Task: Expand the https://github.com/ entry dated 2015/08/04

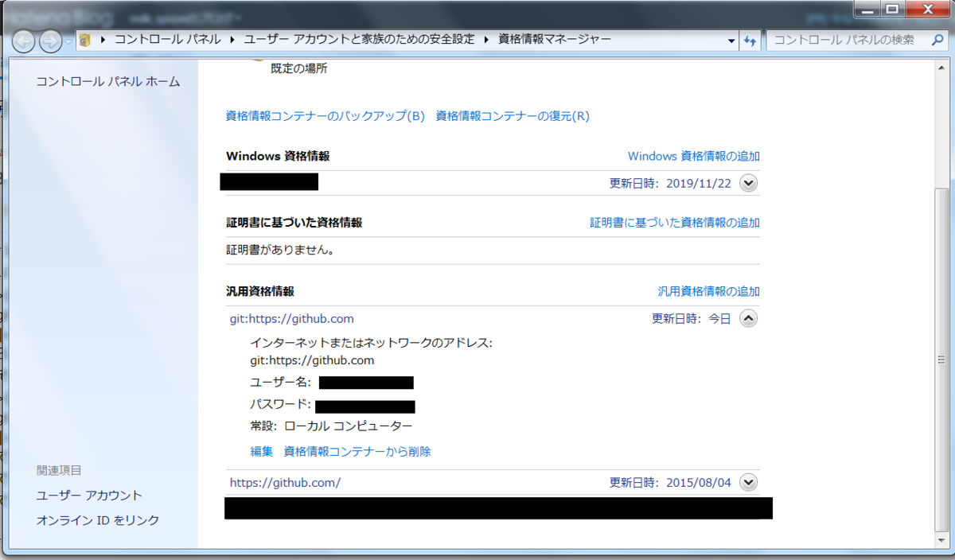Action: click(748, 482)
